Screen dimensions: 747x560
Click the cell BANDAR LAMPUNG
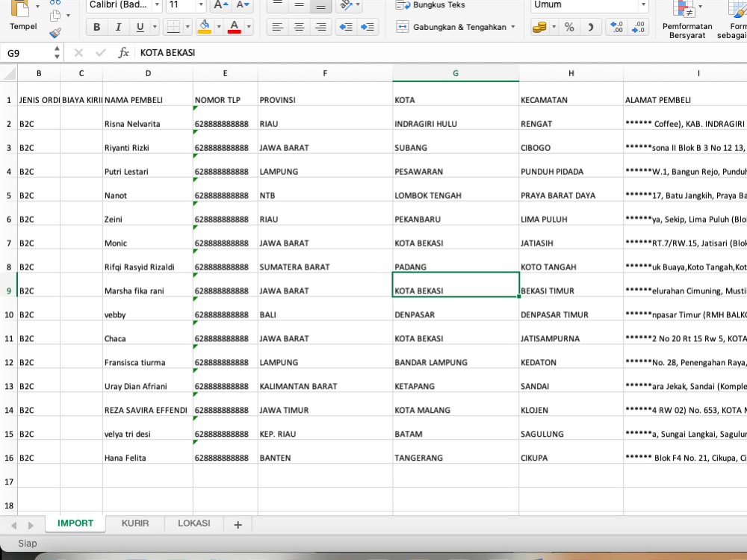456,357
